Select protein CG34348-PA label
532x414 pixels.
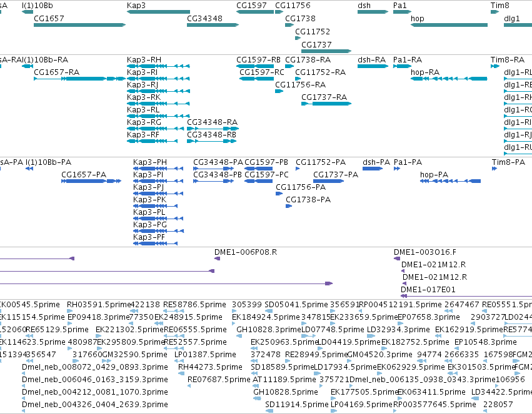point(218,162)
